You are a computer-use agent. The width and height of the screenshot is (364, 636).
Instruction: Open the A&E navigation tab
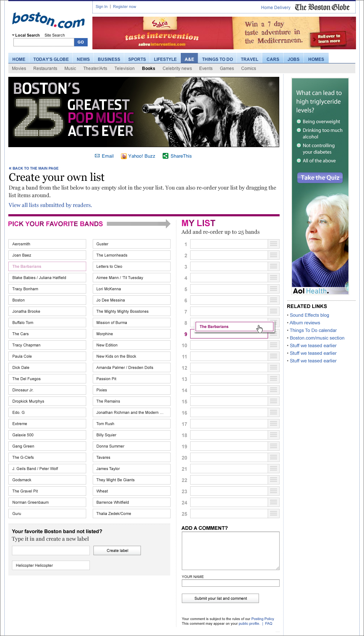[x=189, y=59]
